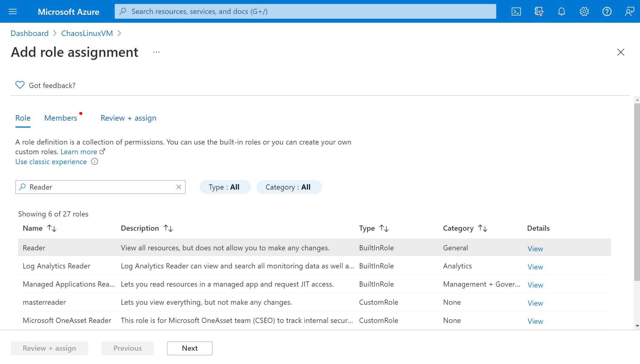Click the Azure settings gear icon
The width and height of the screenshot is (640, 364).
click(584, 11)
